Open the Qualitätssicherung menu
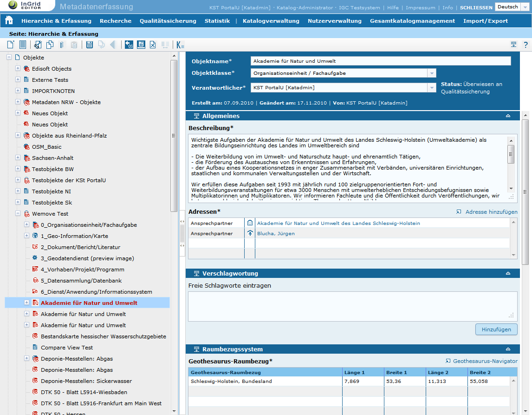The height and width of the screenshot is (415, 532). 168,21
